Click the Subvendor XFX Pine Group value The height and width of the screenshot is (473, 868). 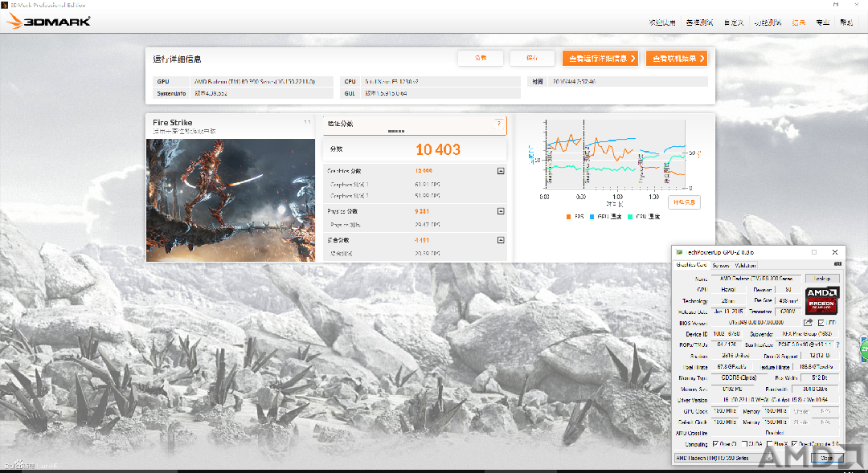pos(807,333)
